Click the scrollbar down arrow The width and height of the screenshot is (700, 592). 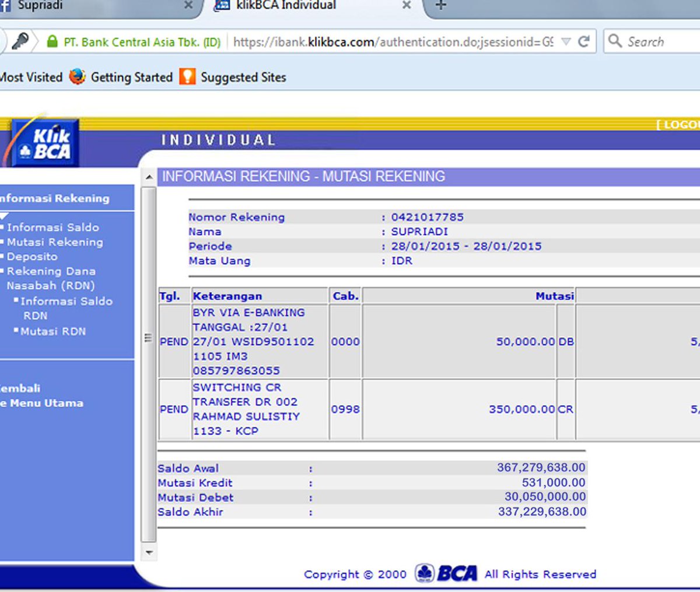point(149,551)
